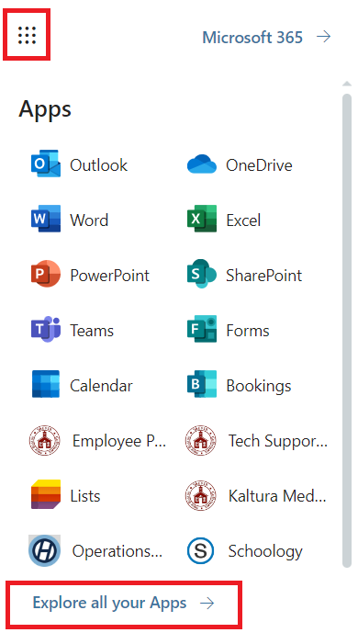The image size is (358, 644).
Task: Open the Employee P... portal entry
Action: (97, 441)
